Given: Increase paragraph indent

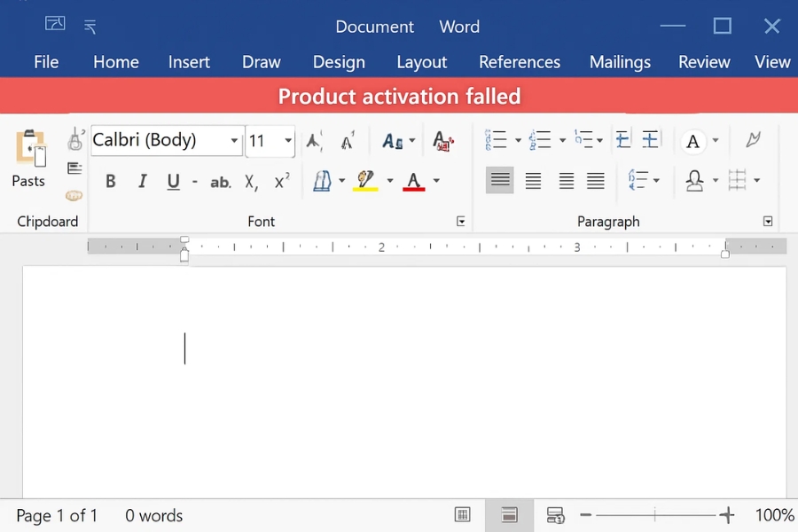Looking at the screenshot, I should pyautogui.click(x=651, y=139).
